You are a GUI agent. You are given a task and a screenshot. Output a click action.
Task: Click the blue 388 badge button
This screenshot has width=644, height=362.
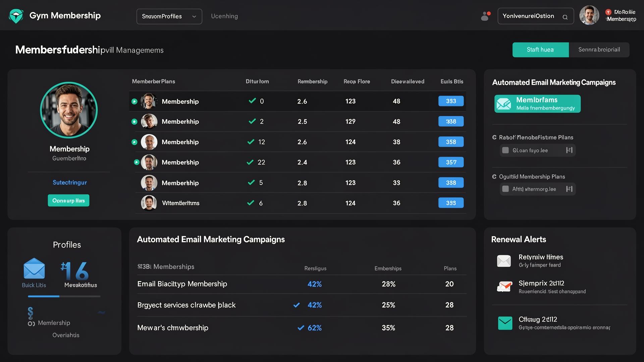point(451,183)
